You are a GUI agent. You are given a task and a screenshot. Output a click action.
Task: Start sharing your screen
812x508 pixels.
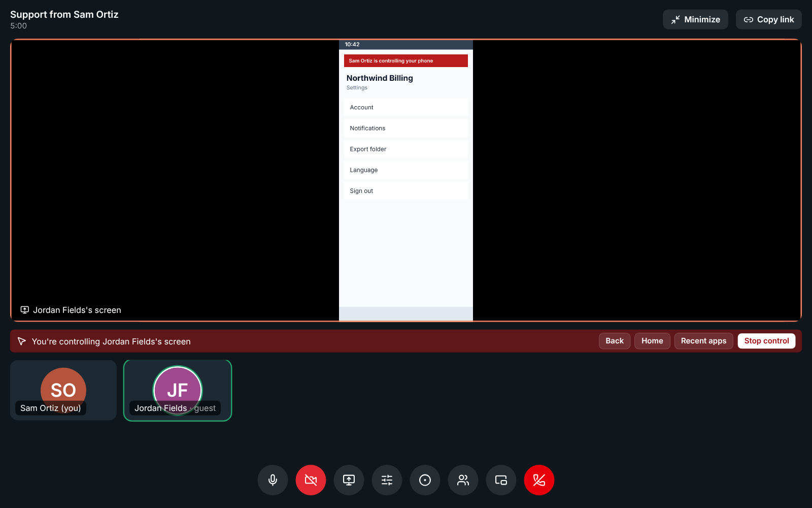click(349, 480)
